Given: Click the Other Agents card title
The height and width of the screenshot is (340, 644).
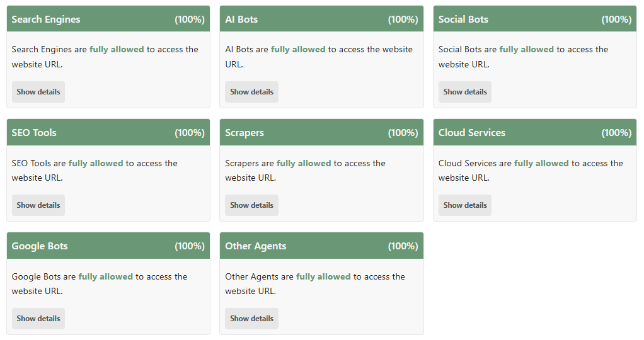Looking at the screenshot, I should click(256, 246).
